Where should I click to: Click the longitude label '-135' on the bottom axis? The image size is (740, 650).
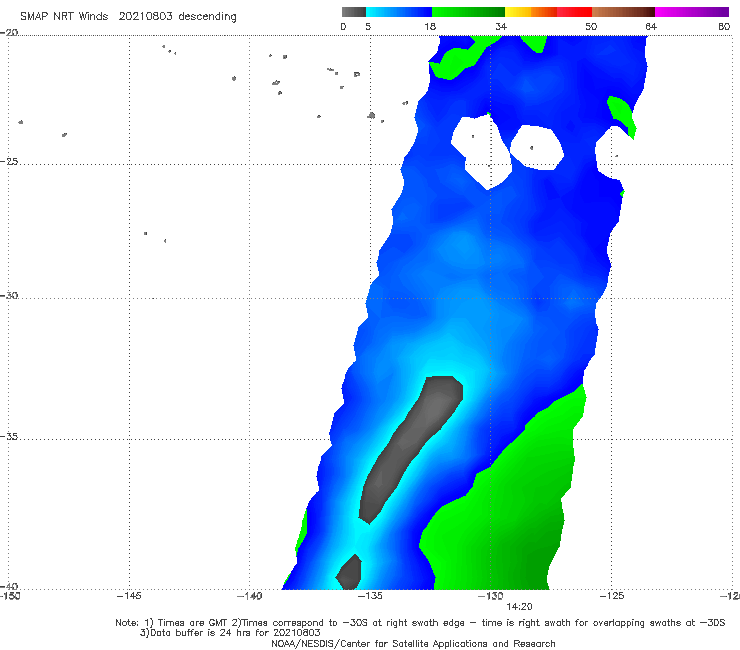(370, 596)
